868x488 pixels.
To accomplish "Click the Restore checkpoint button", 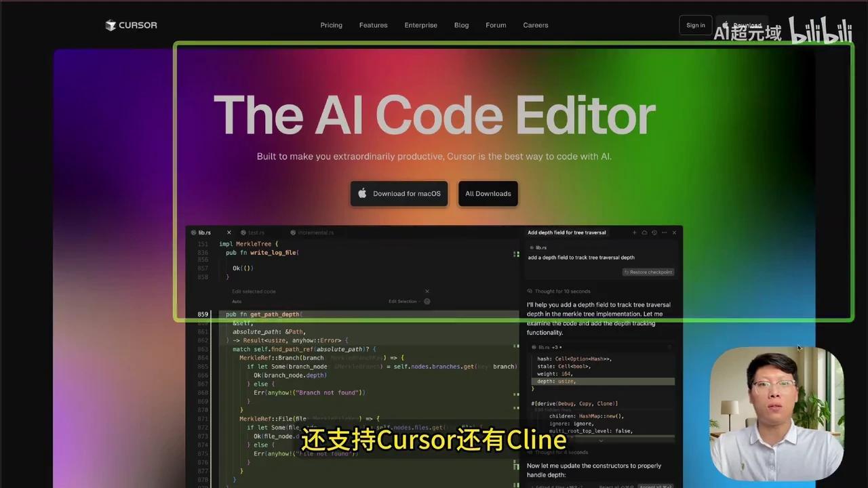I will click(x=648, y=272).
